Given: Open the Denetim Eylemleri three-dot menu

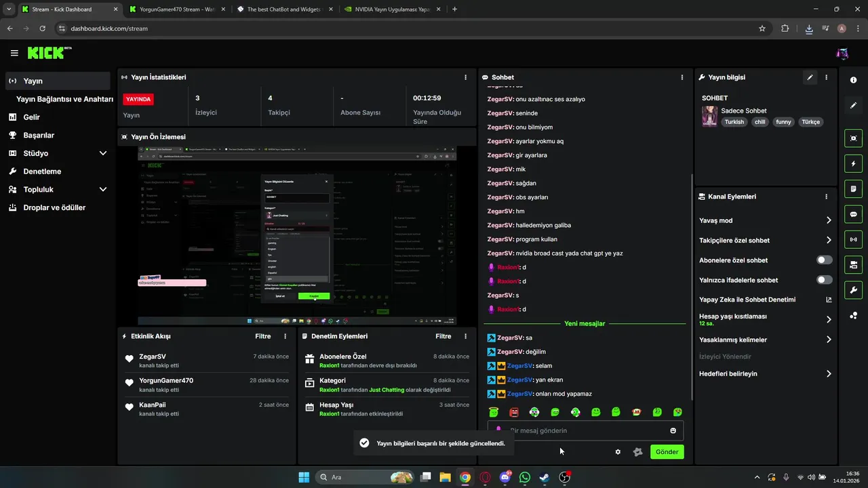Looking at the screenshot, I should (x=465, y=336).
